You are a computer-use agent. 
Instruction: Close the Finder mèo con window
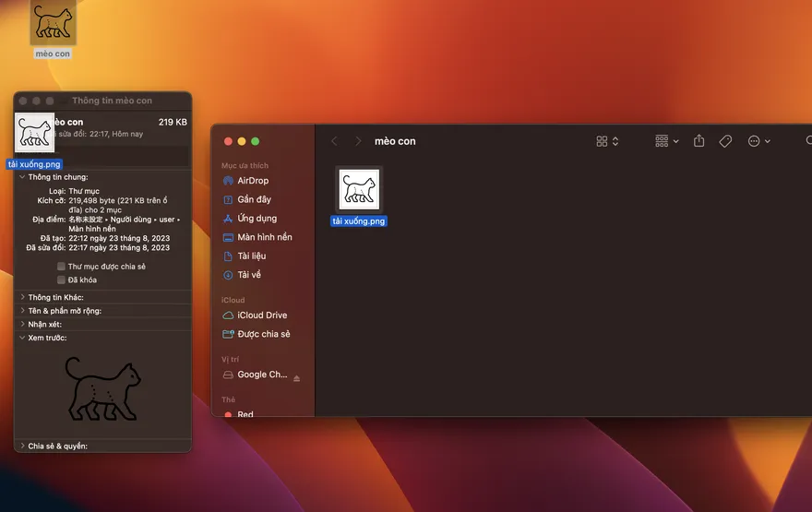point(228,141)
